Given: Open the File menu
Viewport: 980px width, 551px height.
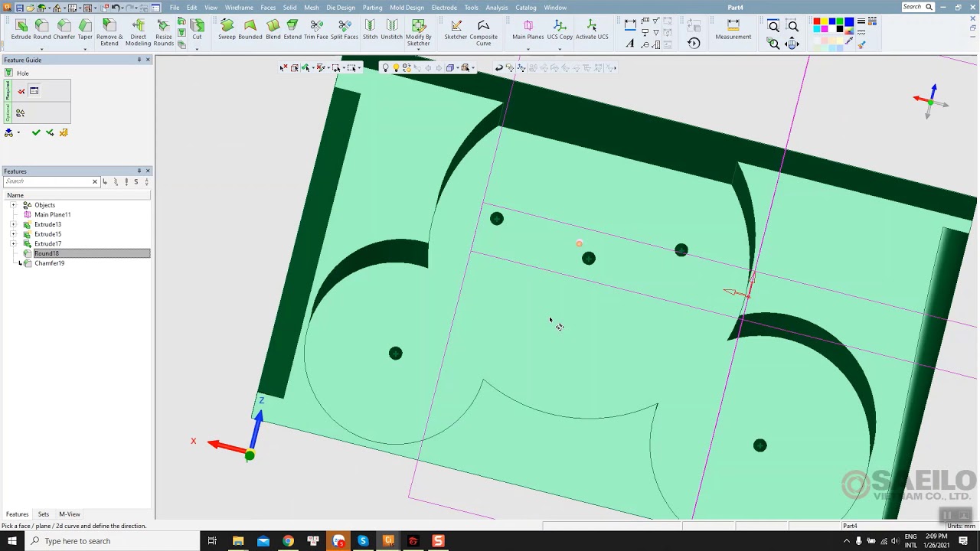Looking at the screenshot, I should point(175,8).
